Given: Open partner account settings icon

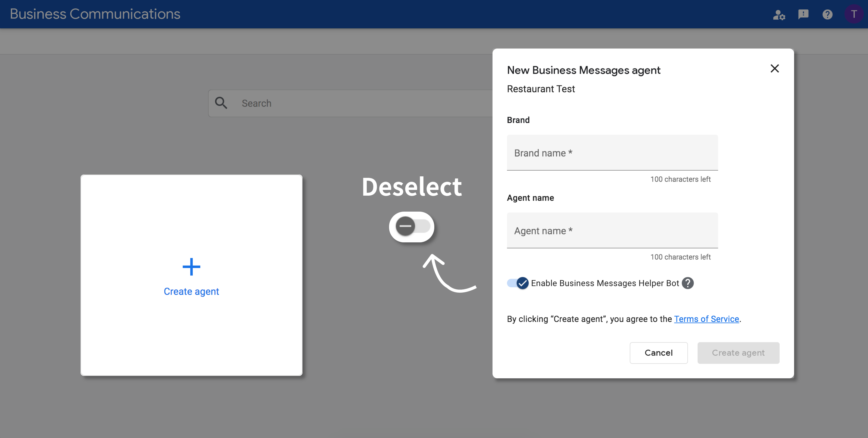Looking at the screenshot, I should click(779, 14).
